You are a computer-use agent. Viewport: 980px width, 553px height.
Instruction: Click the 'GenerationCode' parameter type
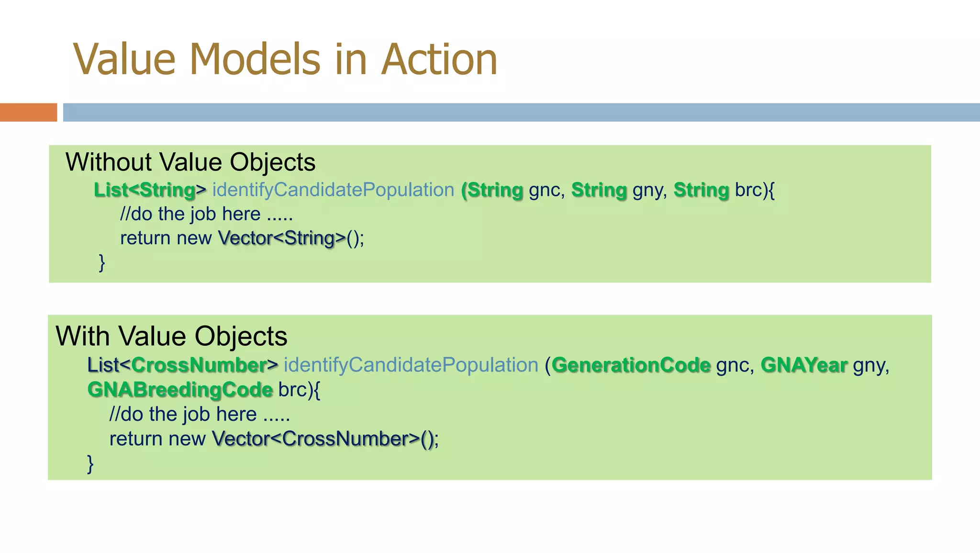coord(631,365)
